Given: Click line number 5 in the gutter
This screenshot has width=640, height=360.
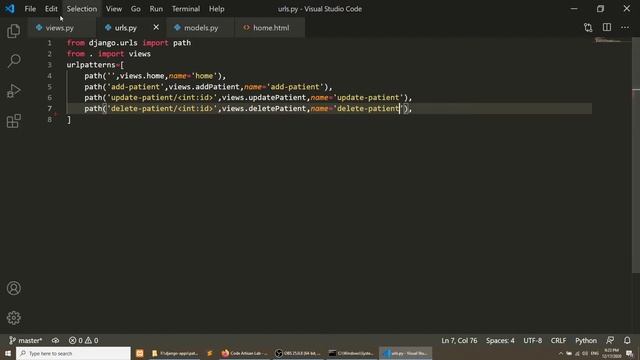Looking at the screenshot, I should tap(49, 87).
